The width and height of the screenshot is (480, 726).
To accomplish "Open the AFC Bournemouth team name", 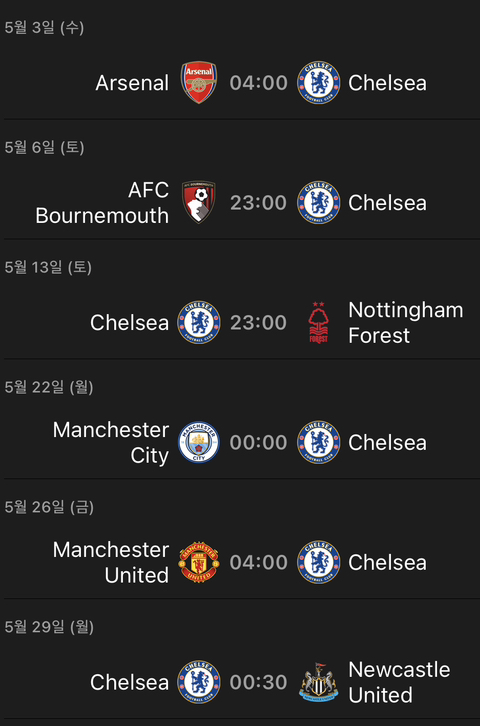I will [102, 203].
